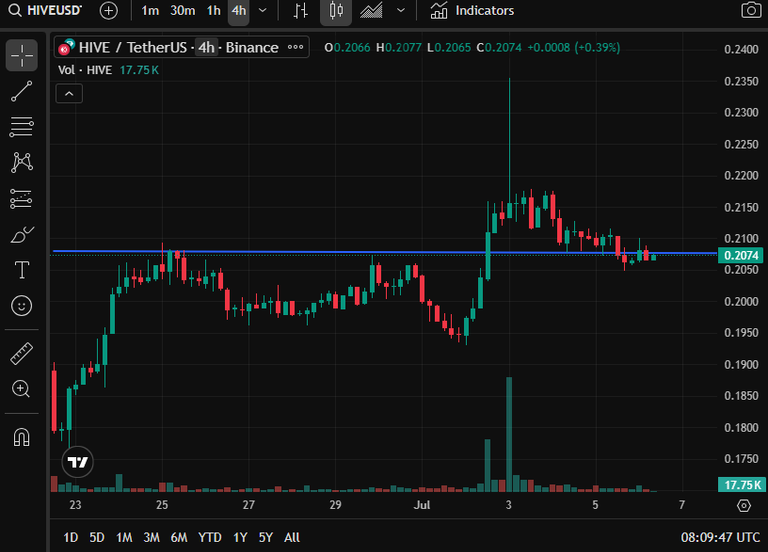Click the closing value C0.2074 in the legend

[499, 48]
